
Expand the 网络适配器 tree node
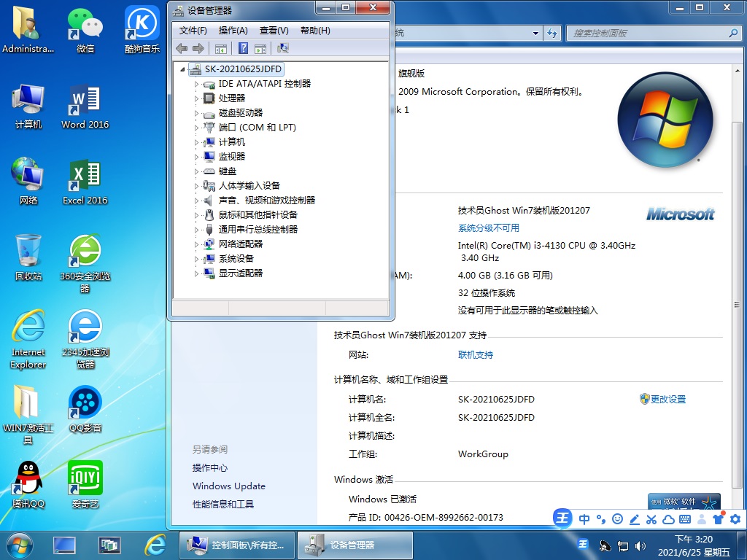click(196, 244)
